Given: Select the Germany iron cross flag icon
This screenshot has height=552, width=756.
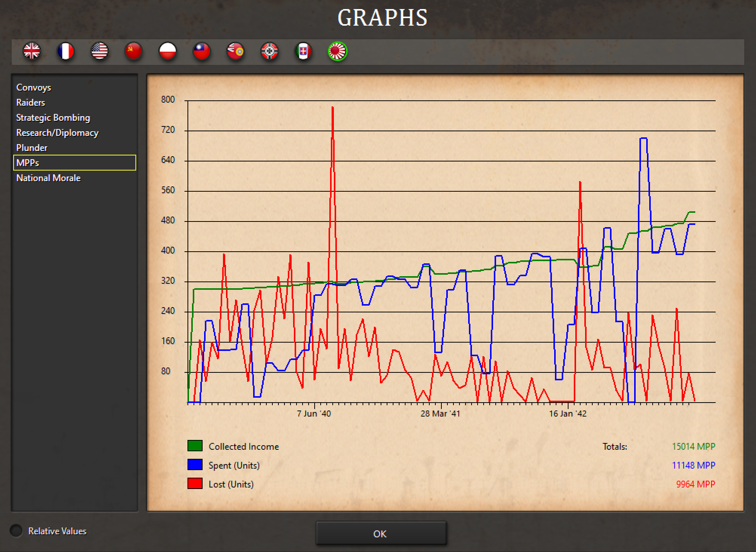Looking at the screenshot, I should pos(269,51).
